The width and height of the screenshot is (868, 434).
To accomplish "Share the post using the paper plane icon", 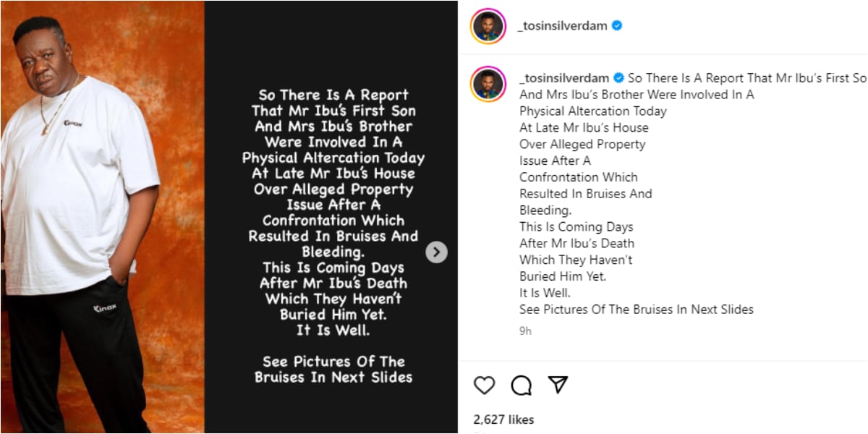I will 558,385.
